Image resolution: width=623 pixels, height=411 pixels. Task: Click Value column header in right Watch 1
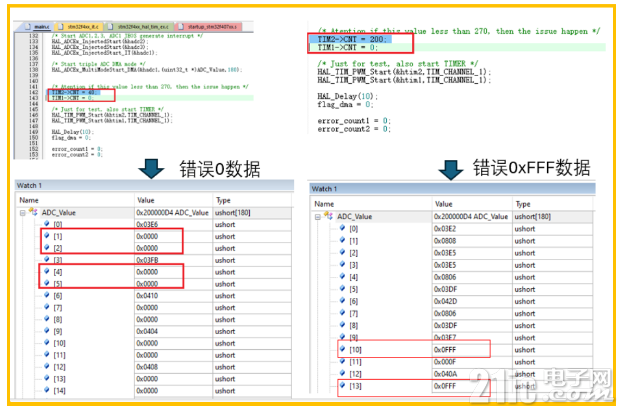click(443, 204)
